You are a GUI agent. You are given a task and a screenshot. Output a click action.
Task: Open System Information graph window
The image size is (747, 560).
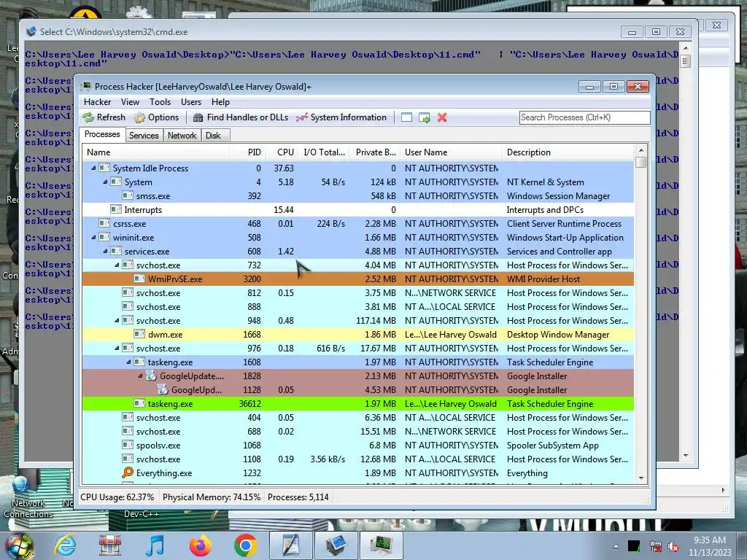tap(341, 117)
